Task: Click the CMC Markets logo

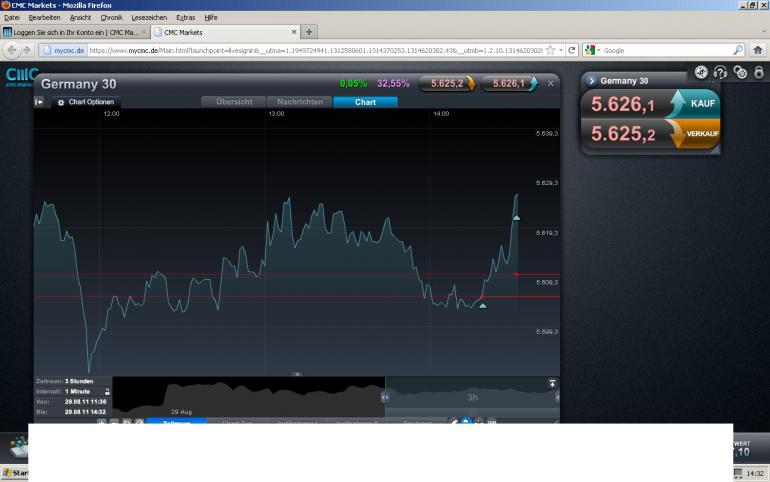Action: [21, 77]
